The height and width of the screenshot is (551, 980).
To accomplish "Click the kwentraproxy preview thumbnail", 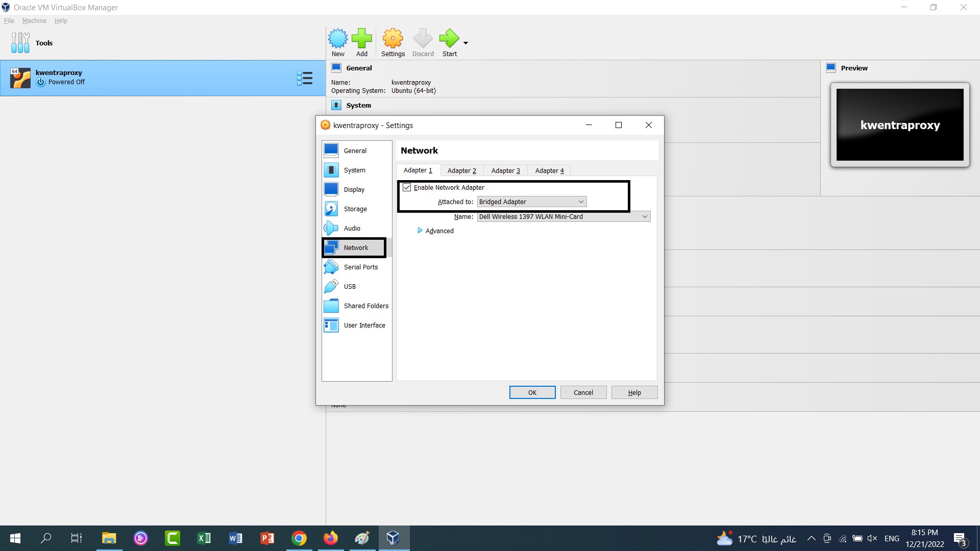I will click(900, 125).
